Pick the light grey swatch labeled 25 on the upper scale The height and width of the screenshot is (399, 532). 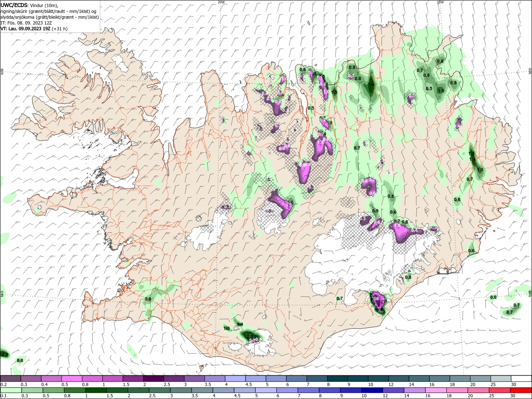(501, 379)
